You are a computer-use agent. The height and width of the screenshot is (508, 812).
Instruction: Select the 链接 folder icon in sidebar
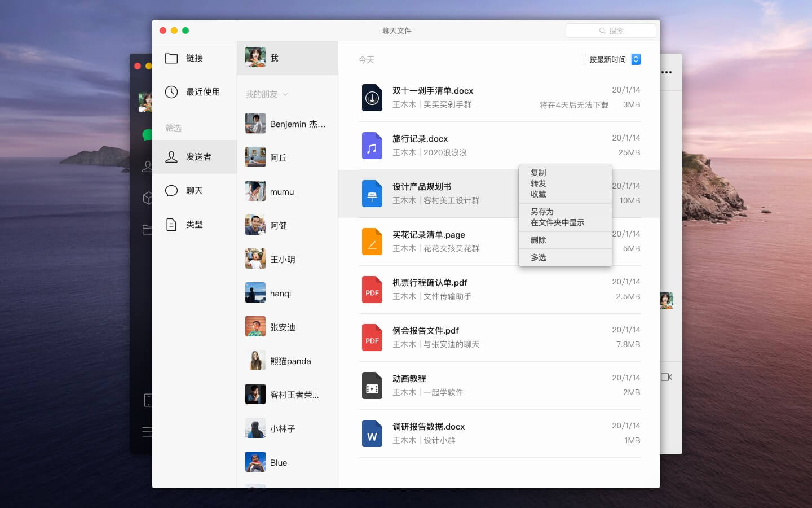click(171, 58)
